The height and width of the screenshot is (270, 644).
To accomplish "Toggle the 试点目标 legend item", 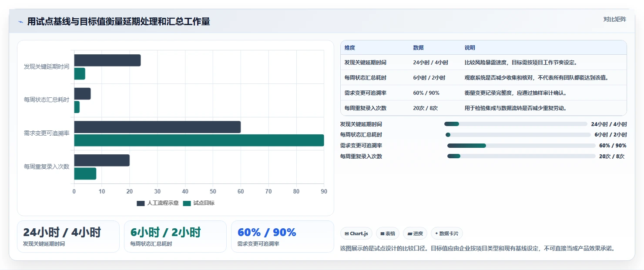I will pyautogui.click(x=198, y=203).
